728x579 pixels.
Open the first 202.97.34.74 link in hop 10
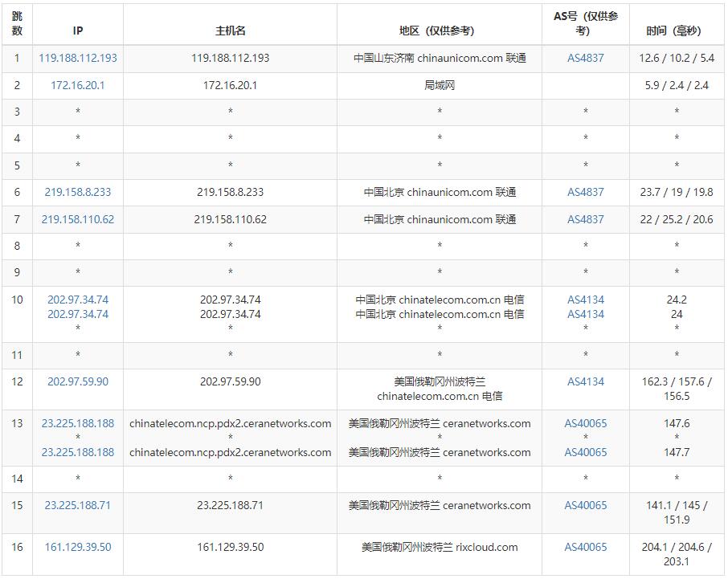[77, 300]
